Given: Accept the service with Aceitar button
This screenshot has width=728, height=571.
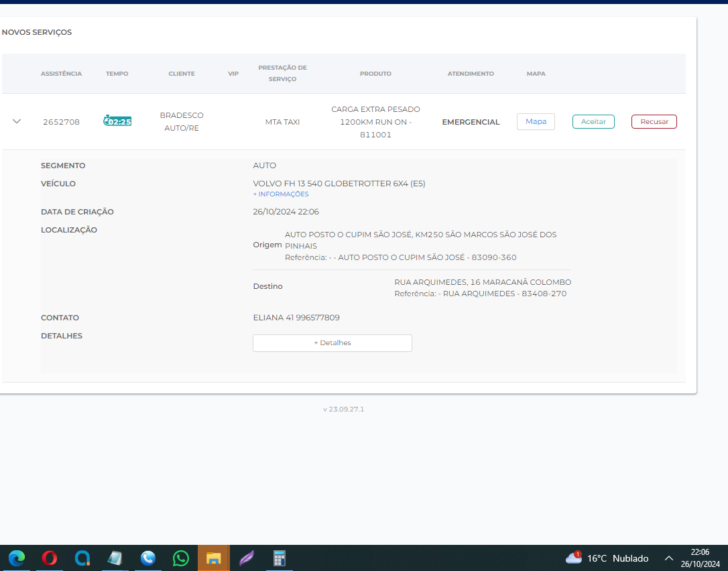Looking at the screenshot, I should 593,121.
